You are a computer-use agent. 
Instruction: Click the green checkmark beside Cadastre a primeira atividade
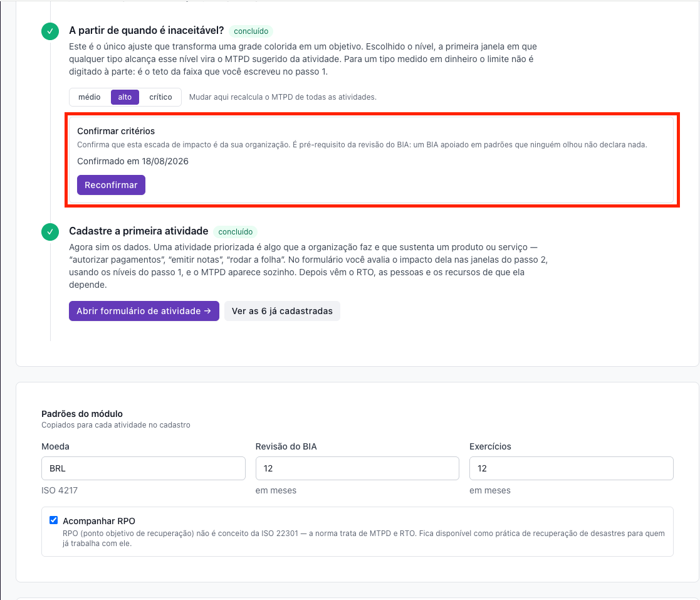(50, 232)
